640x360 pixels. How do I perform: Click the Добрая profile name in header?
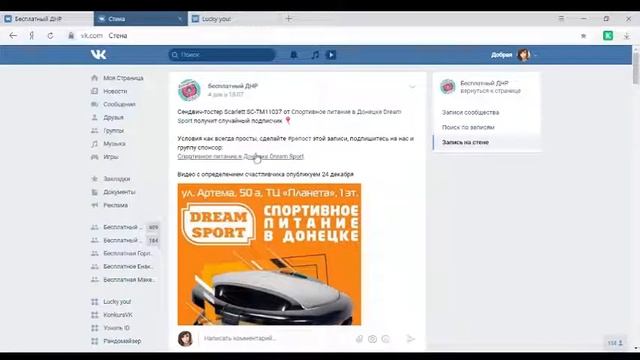coord(502,55)
